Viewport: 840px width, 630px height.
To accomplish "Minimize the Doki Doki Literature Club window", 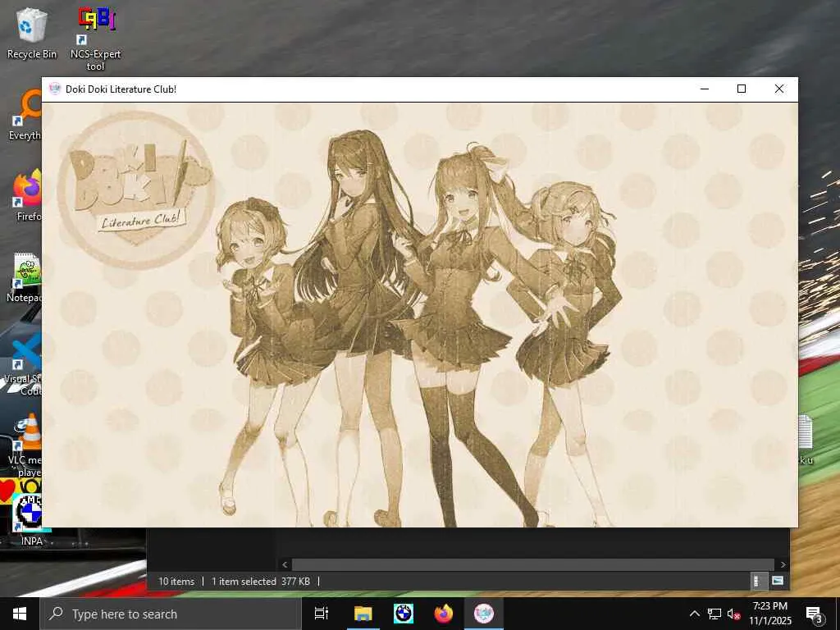I will [x=705, y=89].
